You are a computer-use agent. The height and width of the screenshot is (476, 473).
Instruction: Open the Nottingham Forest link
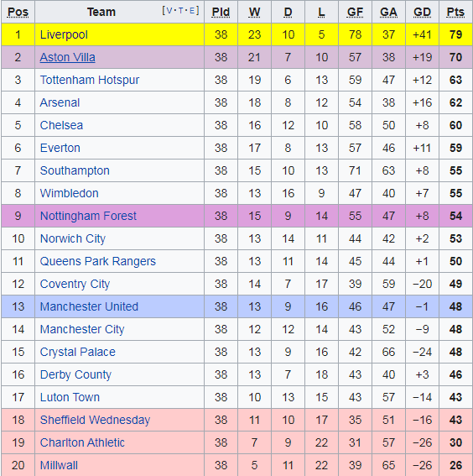pos(88,216)
